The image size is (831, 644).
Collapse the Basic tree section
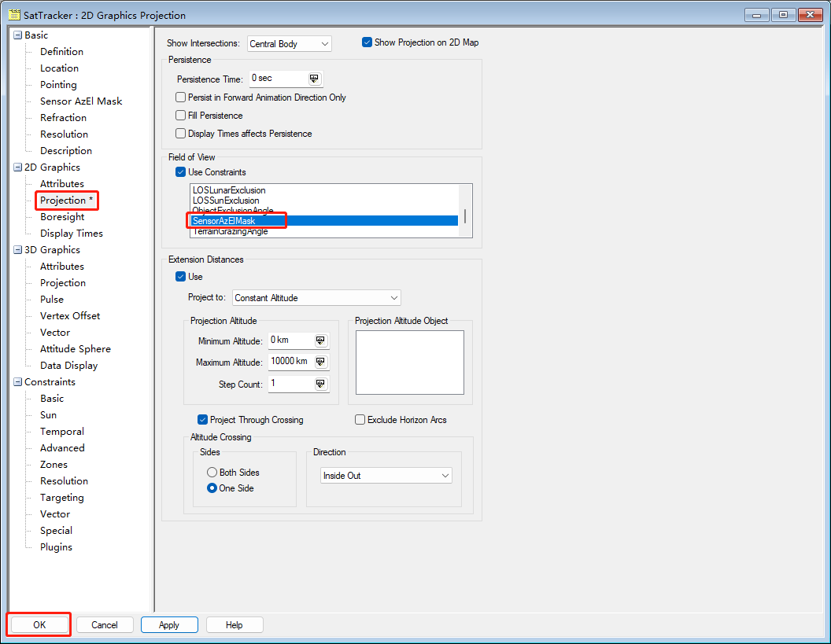pos(17,35)
